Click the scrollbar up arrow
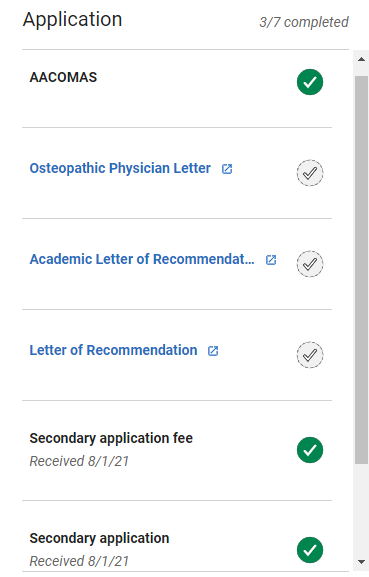369x577 pixels. click(361, 59)
